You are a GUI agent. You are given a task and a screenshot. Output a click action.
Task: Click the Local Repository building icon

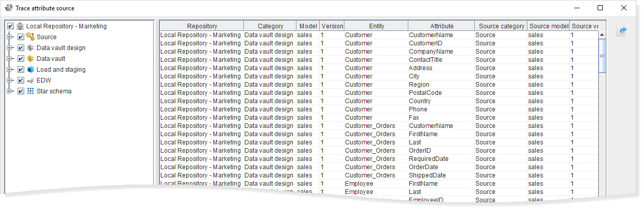point(20,26)
